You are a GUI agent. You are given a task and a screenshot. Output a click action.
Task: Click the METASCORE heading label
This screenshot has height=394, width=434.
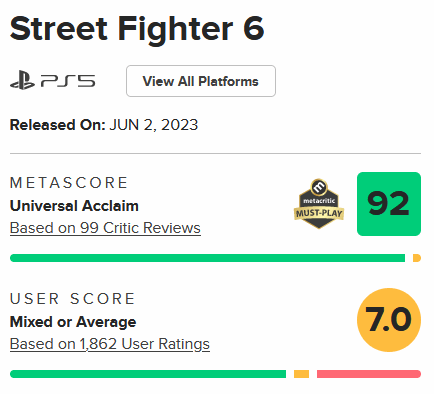tap(69, 183)
